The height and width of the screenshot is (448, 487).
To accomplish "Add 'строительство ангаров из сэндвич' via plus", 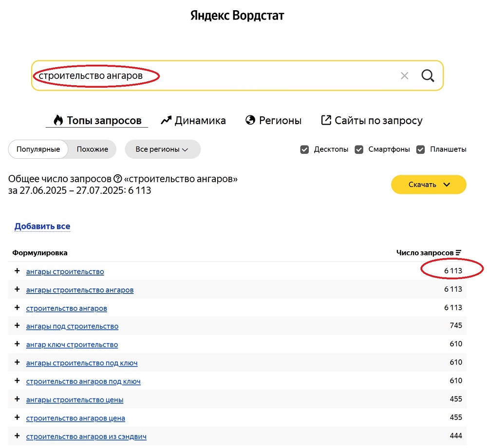I will (17, 435).
